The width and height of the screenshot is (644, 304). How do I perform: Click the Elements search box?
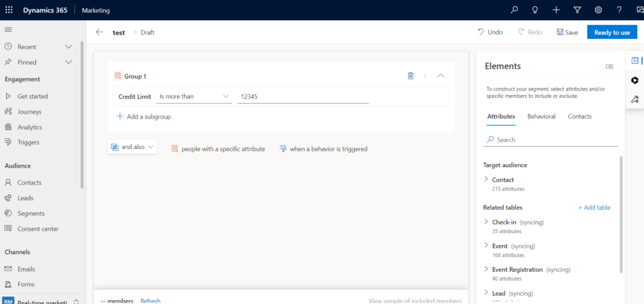550,140
